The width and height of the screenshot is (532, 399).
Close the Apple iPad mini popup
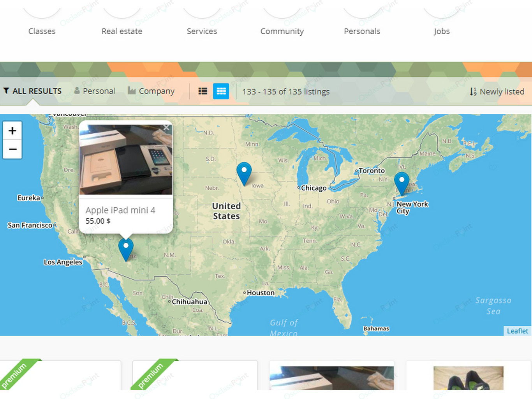[167, 127]
